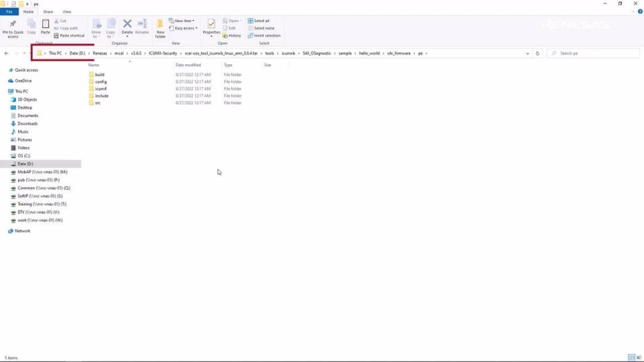Go back with the back arrow

(6, 54)
